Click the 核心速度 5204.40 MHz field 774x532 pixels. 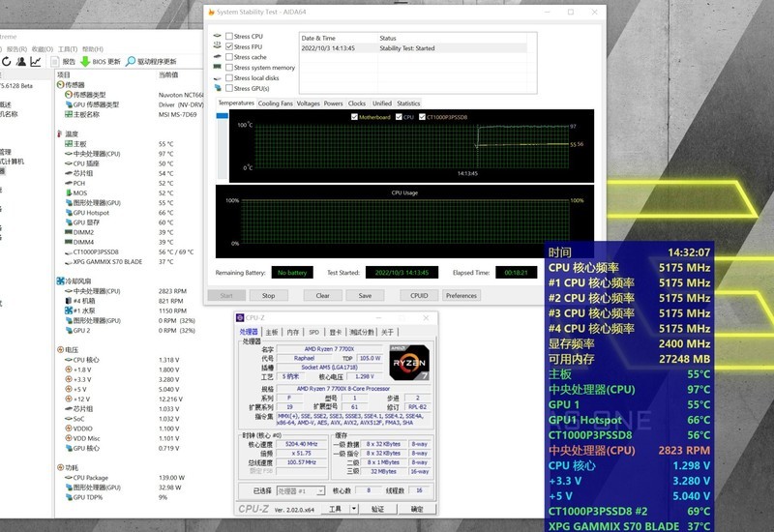301,444
